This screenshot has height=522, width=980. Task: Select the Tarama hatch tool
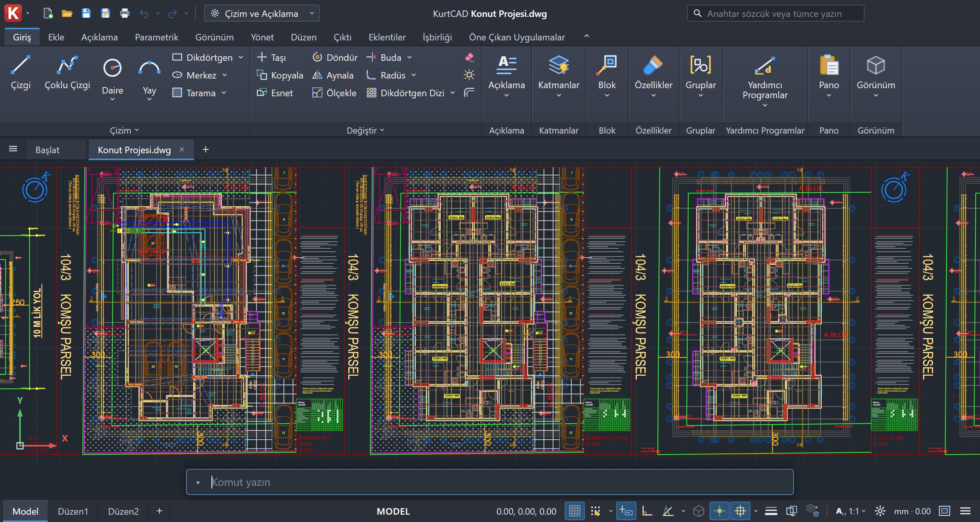point(199,93)
